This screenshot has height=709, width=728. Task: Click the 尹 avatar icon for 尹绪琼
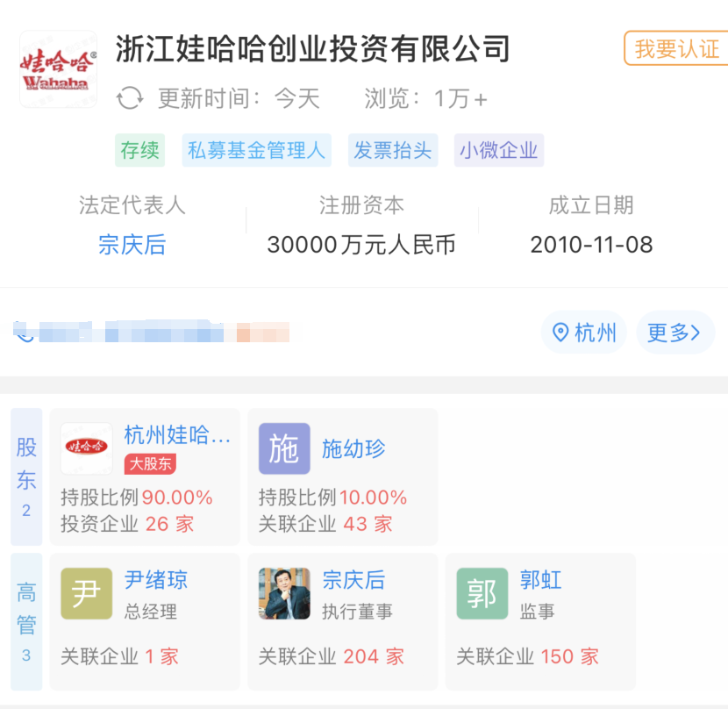[85, 593]
